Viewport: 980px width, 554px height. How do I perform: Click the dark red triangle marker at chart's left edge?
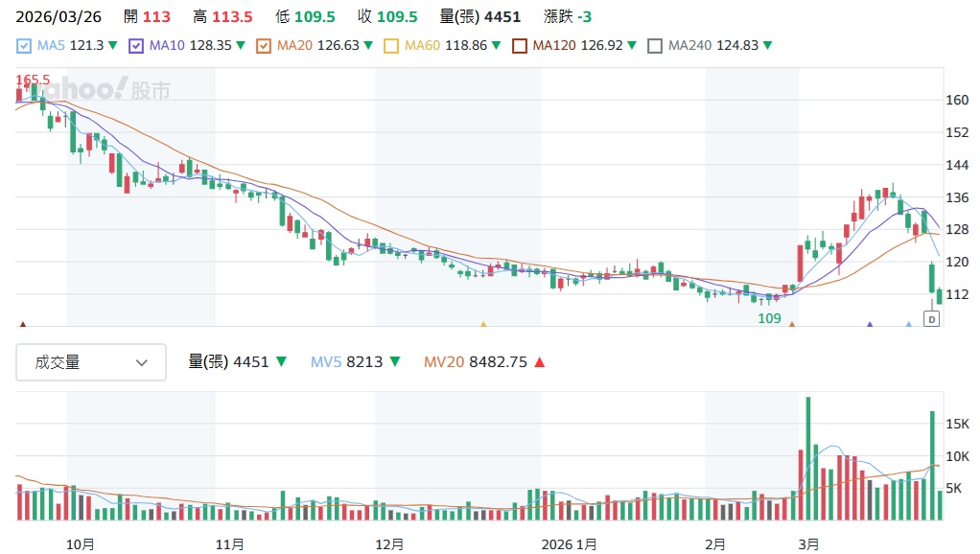pos(22,325)
